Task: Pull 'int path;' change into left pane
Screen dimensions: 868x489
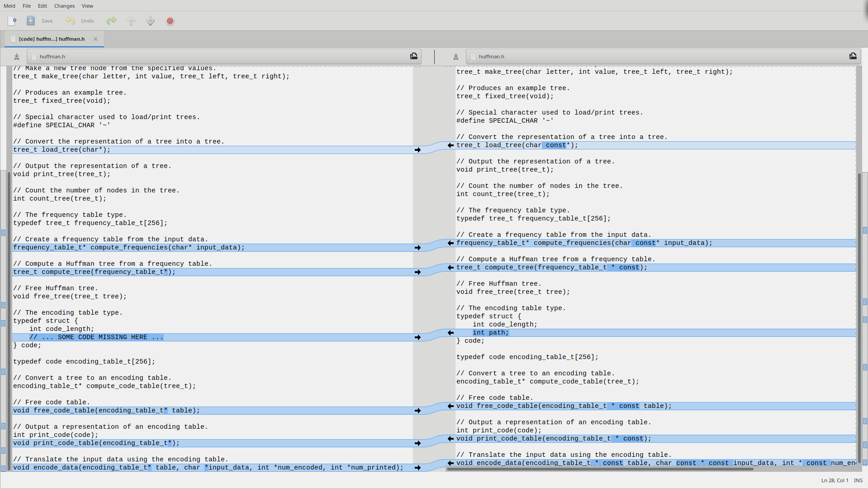Action: click(451, 333)
